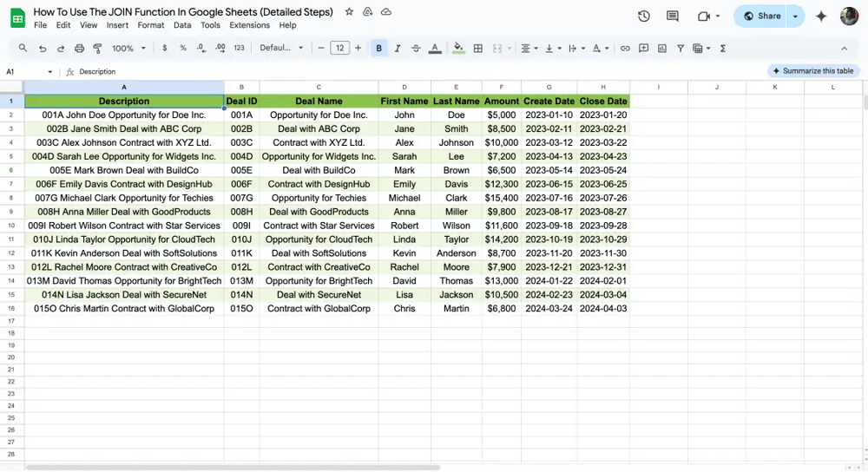Open the horizontal align dropdown

point(529,49)
